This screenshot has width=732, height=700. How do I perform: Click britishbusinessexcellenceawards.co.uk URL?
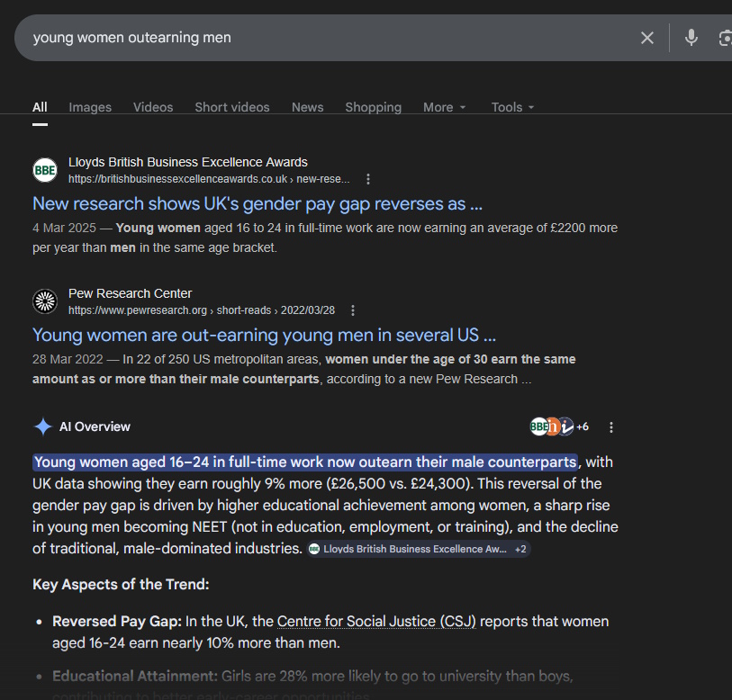click(209, 179)
